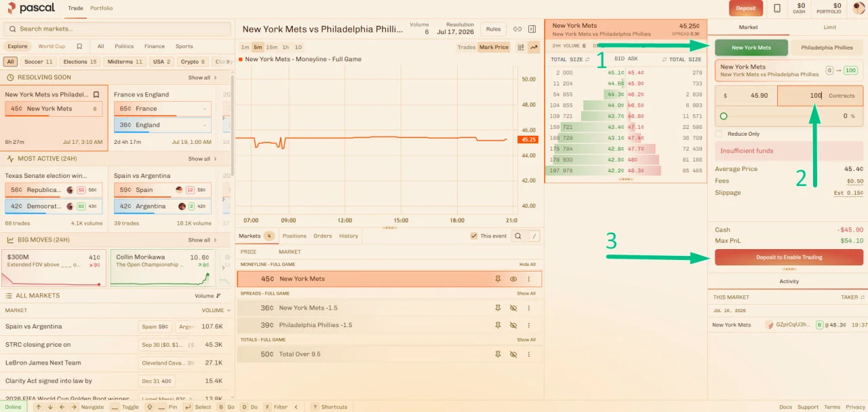Image resolution: width=868 pixels, height=412 pixels.
Task: Open the Rules button
Action: point(493,29)
